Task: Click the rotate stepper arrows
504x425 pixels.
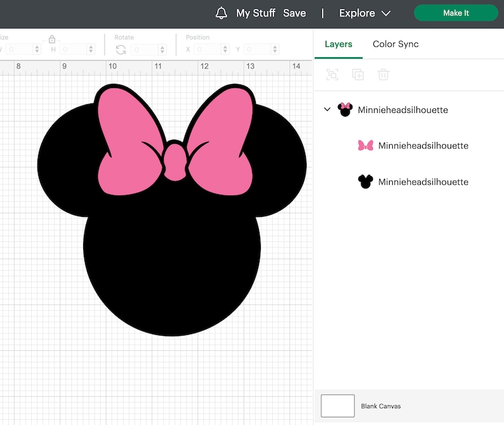Action: pos(162,49)
